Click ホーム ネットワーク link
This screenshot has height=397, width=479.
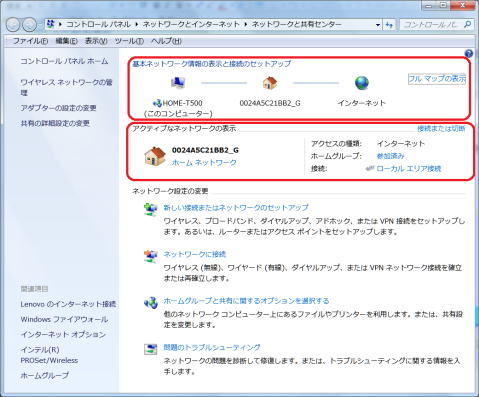click(x=204, y=163)
